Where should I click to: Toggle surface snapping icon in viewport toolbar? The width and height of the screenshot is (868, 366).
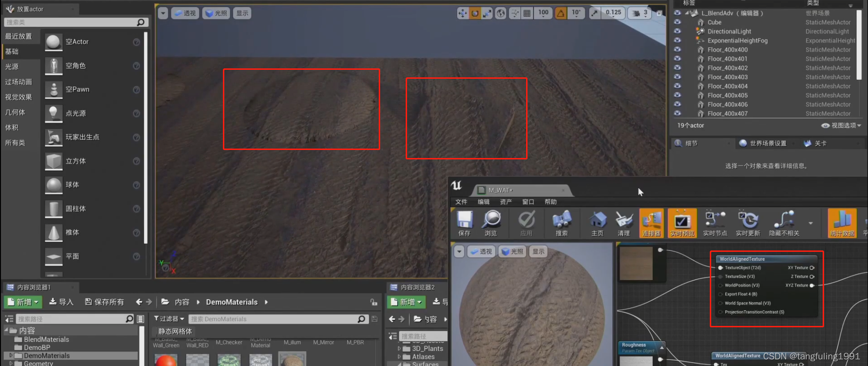coord(515,13)
